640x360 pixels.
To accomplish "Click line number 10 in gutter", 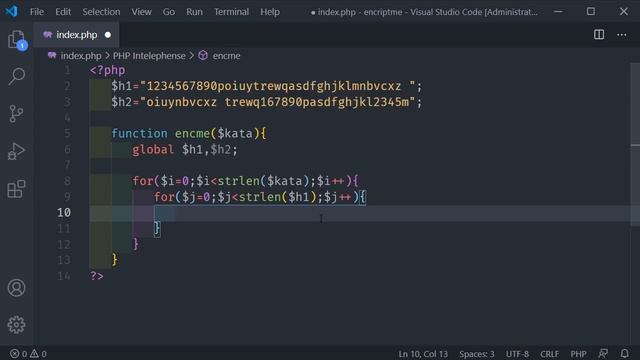I will point(64,213).
